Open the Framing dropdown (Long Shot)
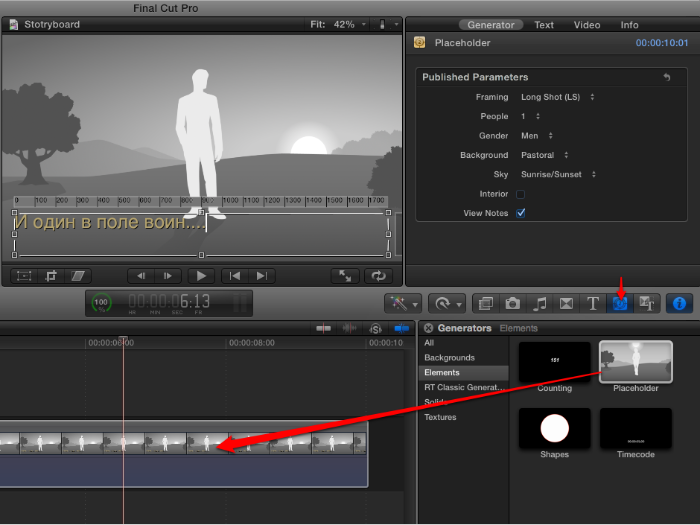 (x=557, y=97)
